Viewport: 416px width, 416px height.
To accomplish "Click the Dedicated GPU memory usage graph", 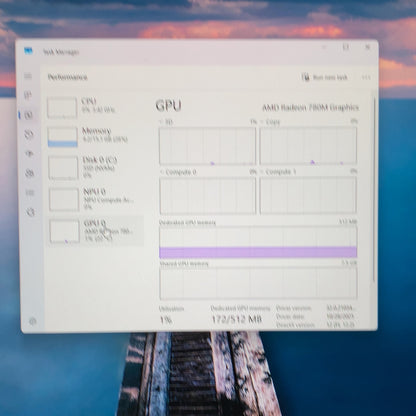I will tap(258, 242).
